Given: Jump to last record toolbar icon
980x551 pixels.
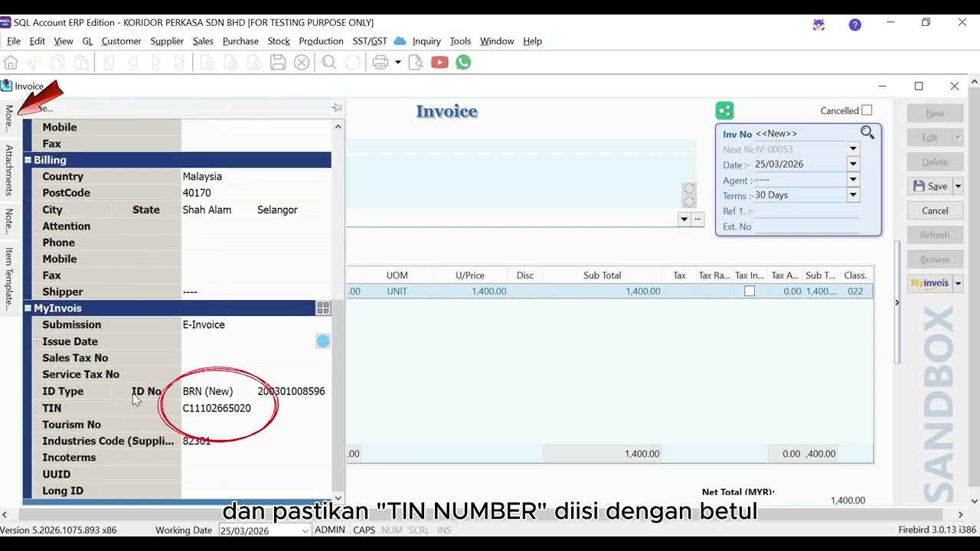Looking at the screenshot, I should pyautogui.click(x=180, y=63).
